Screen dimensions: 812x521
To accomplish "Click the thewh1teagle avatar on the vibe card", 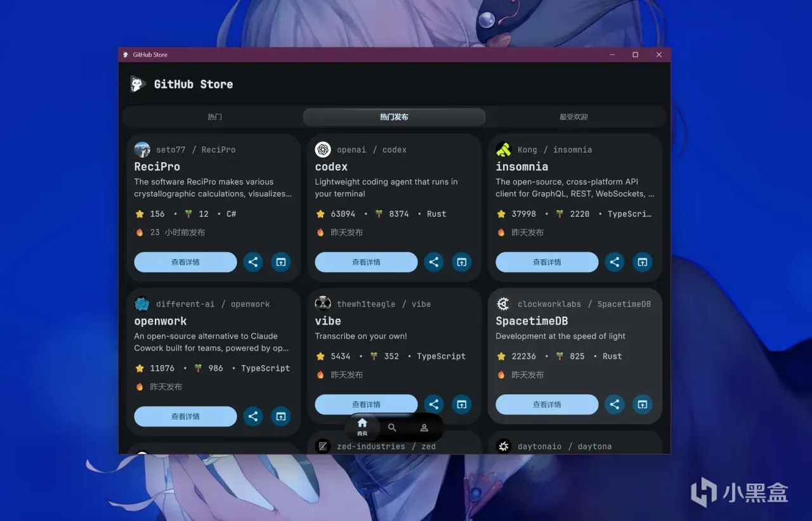I will (323, 304).
